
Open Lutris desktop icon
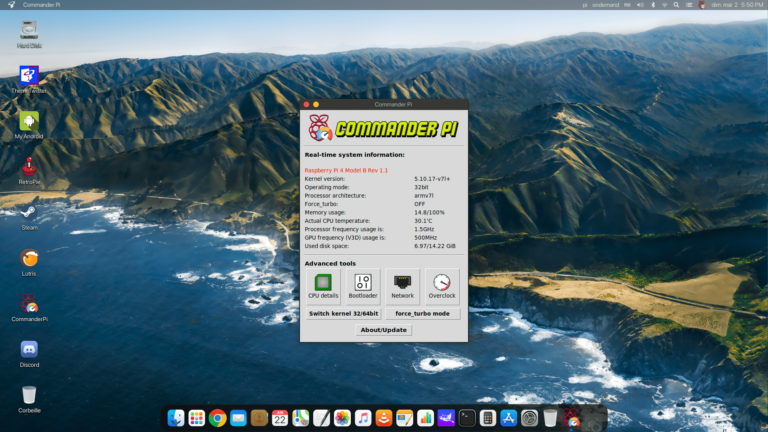[x=29, y=262]
